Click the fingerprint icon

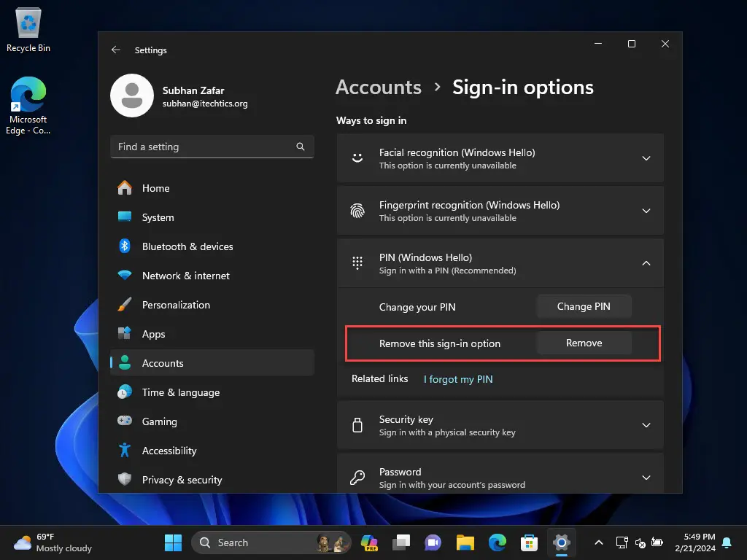[357, 211]
